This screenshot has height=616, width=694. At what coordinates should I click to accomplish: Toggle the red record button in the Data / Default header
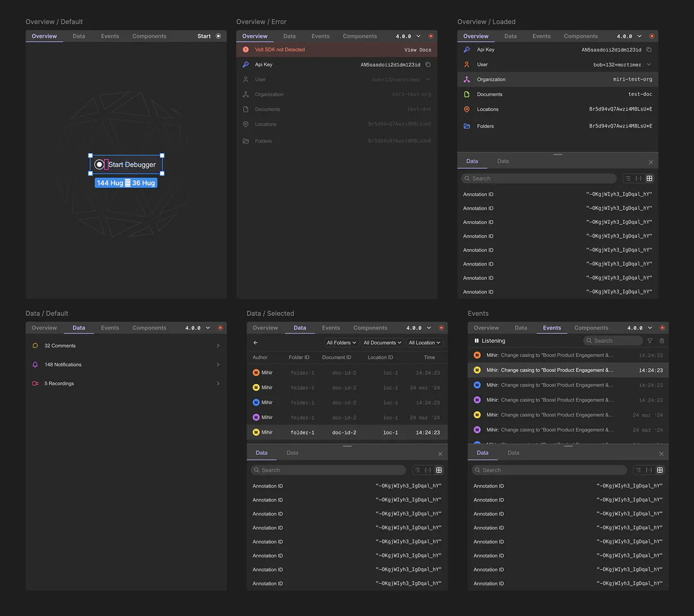[x=221, y=328]
